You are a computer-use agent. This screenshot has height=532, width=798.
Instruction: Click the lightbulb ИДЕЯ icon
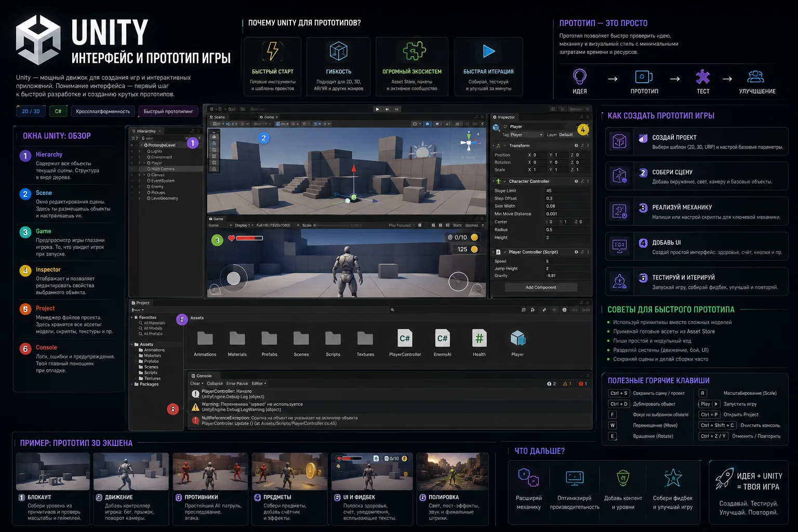[x=579, y=77]
